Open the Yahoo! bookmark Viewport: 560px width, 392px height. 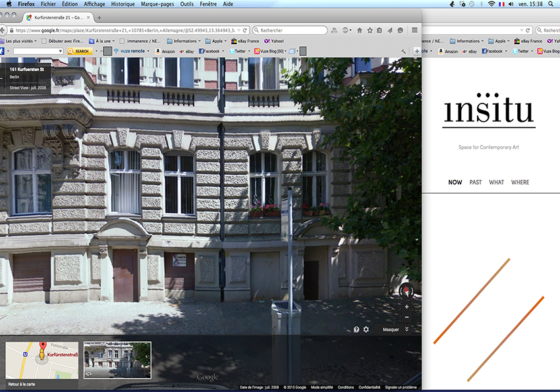point(273,41)
